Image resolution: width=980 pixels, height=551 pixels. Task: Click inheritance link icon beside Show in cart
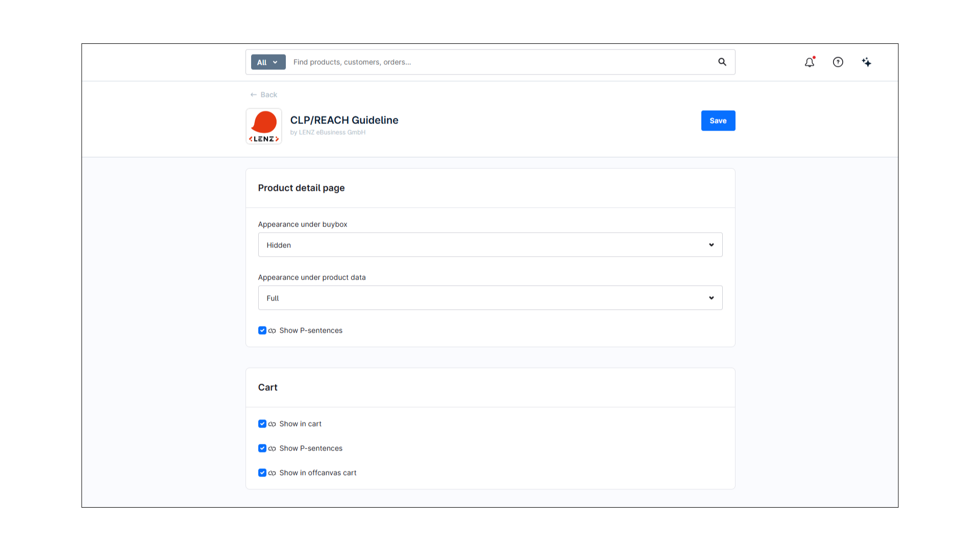click(x=272, y=424)
